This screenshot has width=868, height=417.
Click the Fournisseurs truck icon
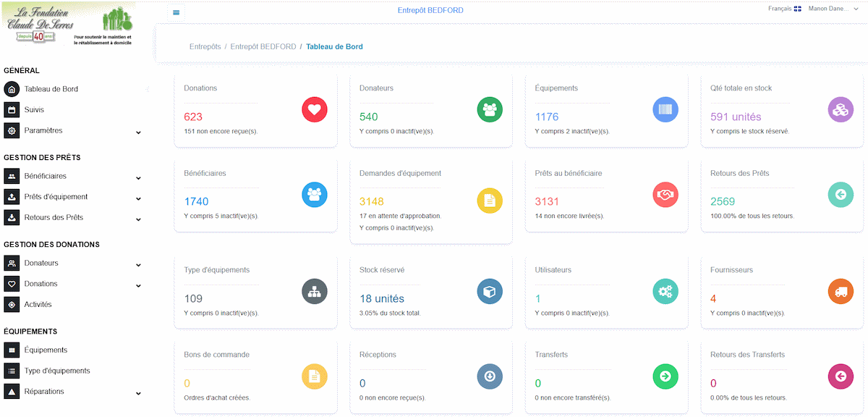tap(841, 291)
